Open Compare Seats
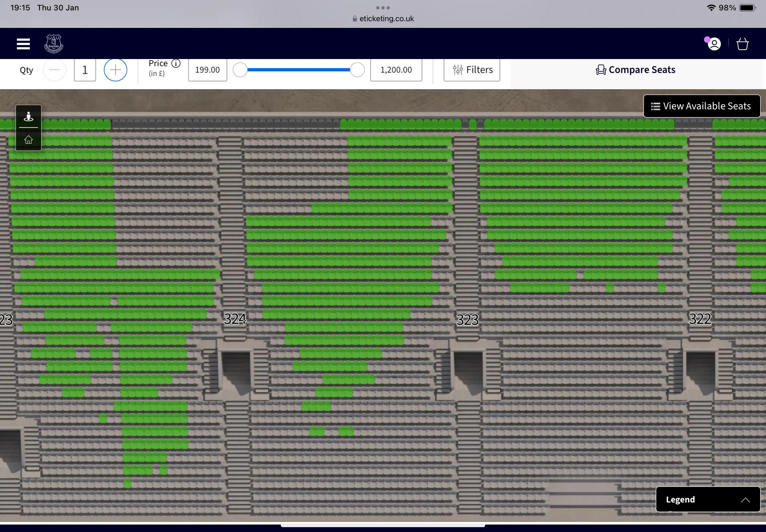Image resolution: width=766 pixels, height=532 pixels. point(636,70)
